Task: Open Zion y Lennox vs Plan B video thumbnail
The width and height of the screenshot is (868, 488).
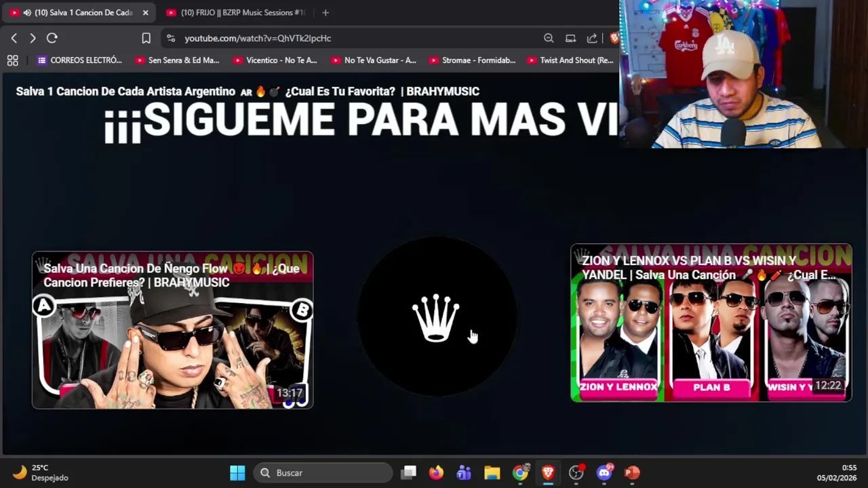Action: (711, 323)
